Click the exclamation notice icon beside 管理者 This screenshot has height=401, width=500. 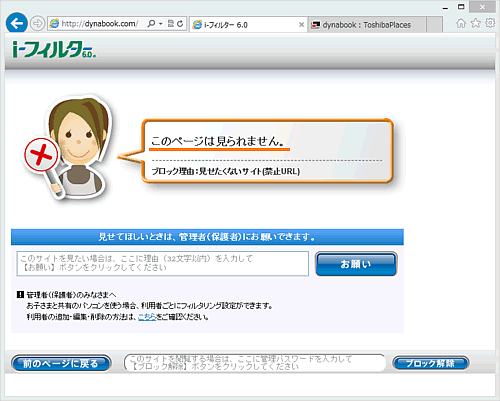pyautogui.click(x=20, y=295)
